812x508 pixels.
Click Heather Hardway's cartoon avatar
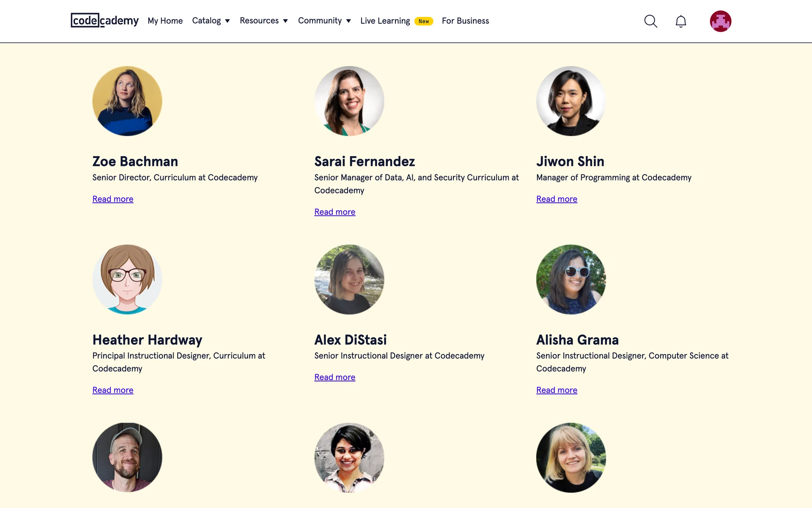click(127, 279)
